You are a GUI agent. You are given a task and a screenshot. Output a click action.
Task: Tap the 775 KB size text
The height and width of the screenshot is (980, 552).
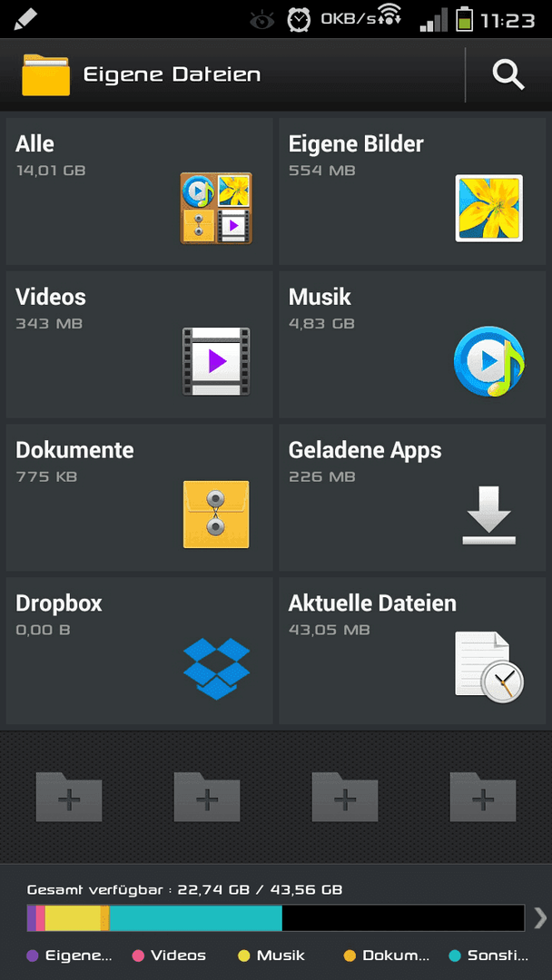tap(47, 476)
